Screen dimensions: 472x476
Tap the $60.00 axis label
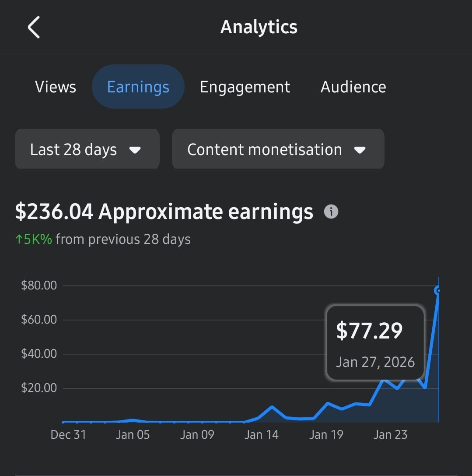(x=39, y=319)
